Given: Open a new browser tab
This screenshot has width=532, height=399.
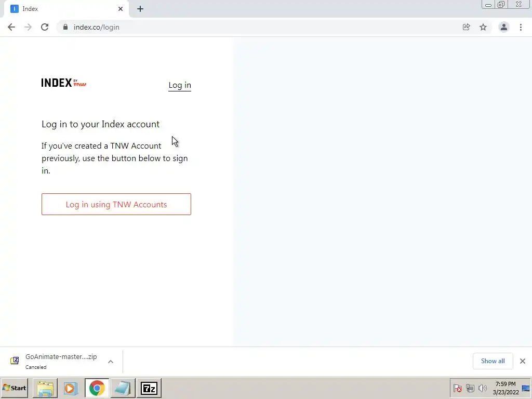Looking at the screenshot, I should point(140,9).
